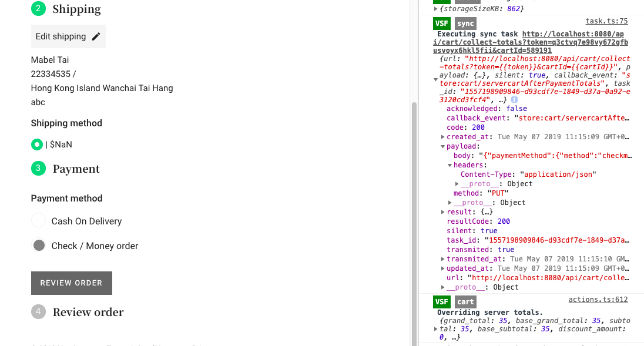
Task: Click the name 'Mabel Tai'
Action: tap(50, 60)
